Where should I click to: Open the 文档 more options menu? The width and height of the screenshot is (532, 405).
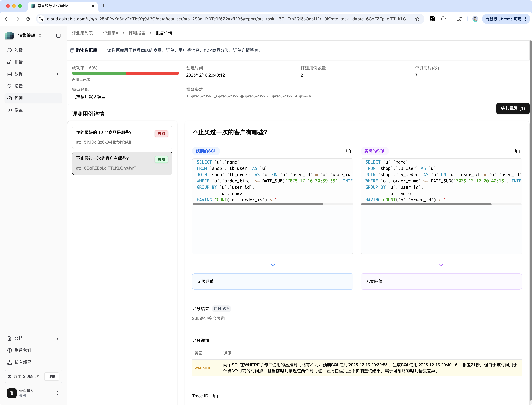57,338
